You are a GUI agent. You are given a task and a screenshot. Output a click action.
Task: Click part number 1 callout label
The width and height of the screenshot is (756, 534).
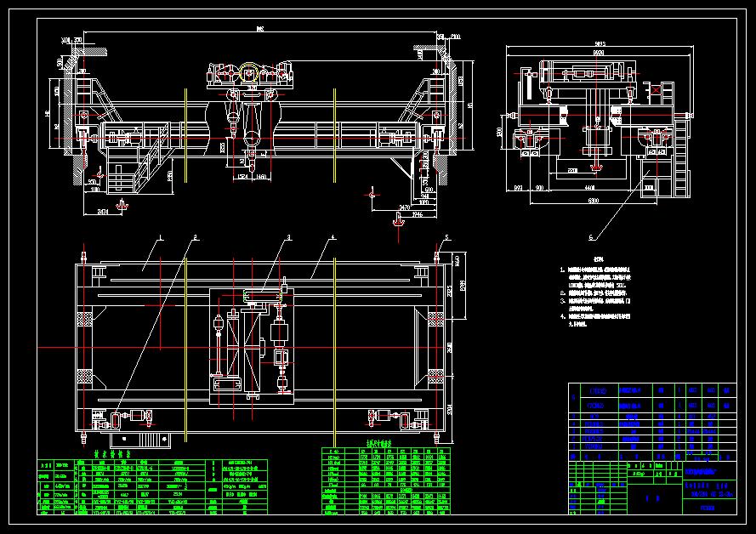(159, 237)
